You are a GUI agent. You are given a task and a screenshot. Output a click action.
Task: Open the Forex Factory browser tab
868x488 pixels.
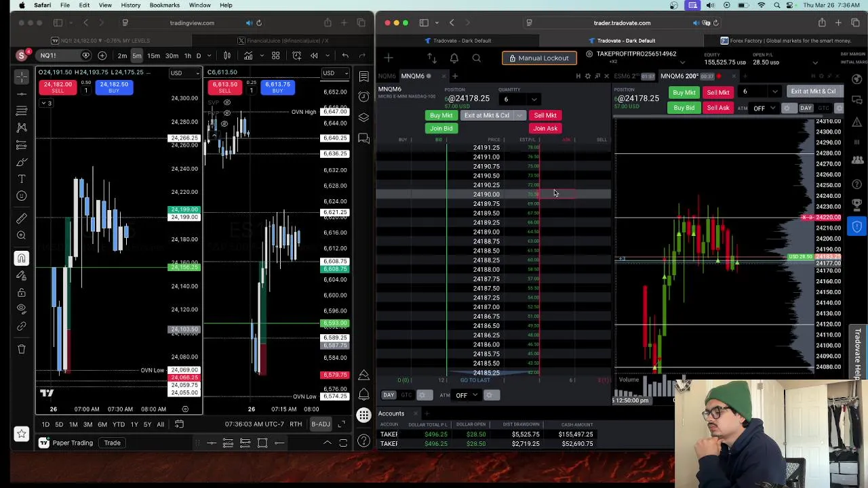click(x=787, y=41)
